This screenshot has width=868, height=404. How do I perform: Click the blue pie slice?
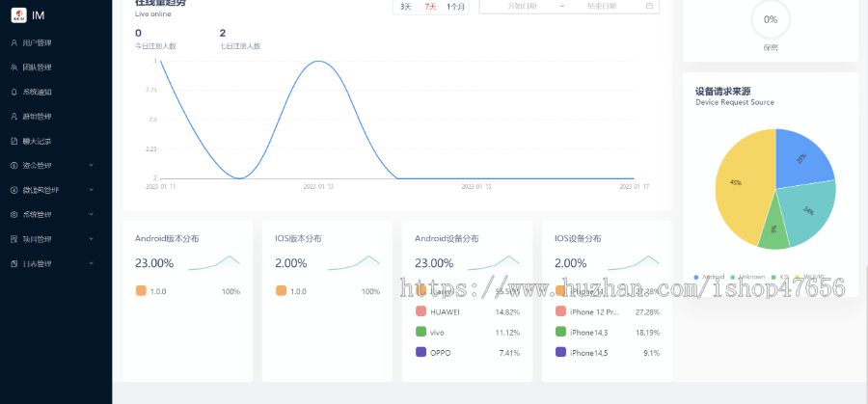[x=802, y=160]
